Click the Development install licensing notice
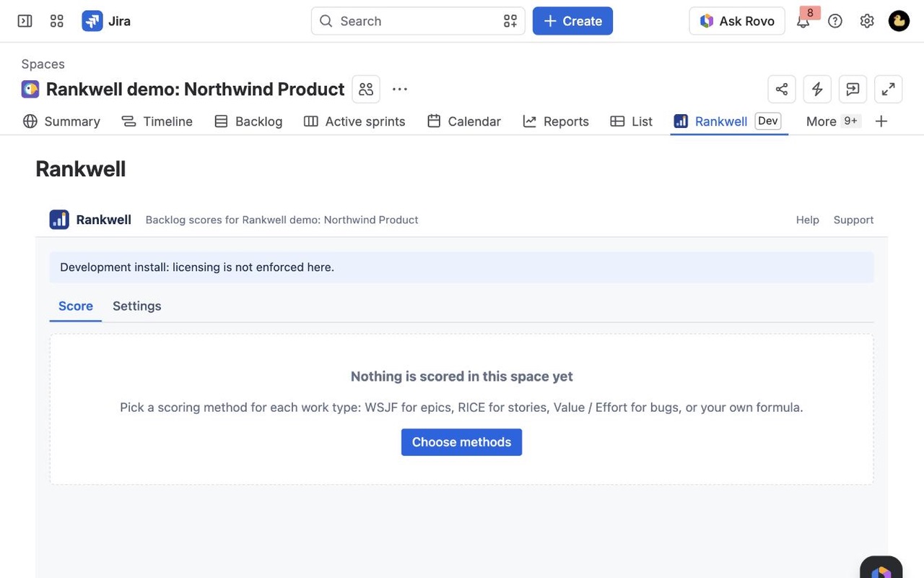The image size is (924, 578). (x=461, y=267)
